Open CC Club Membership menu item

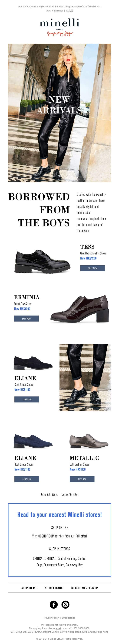85,588
